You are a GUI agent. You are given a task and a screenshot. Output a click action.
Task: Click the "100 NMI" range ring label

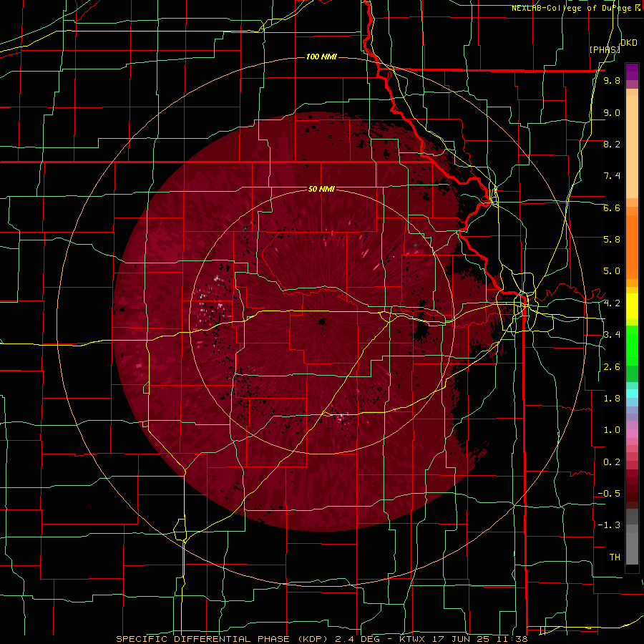click(x=321, y=57)
